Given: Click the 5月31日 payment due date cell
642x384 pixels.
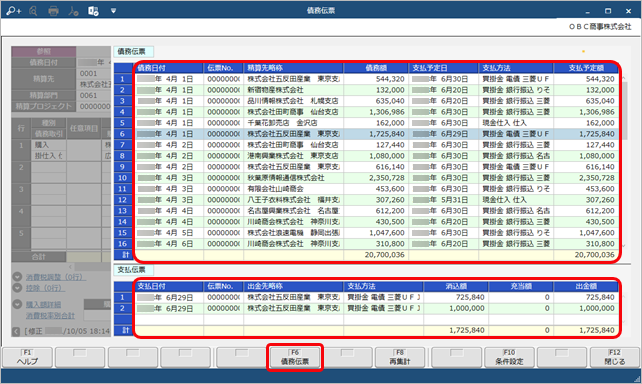Looking at the screenshot, I should [443, 200].
